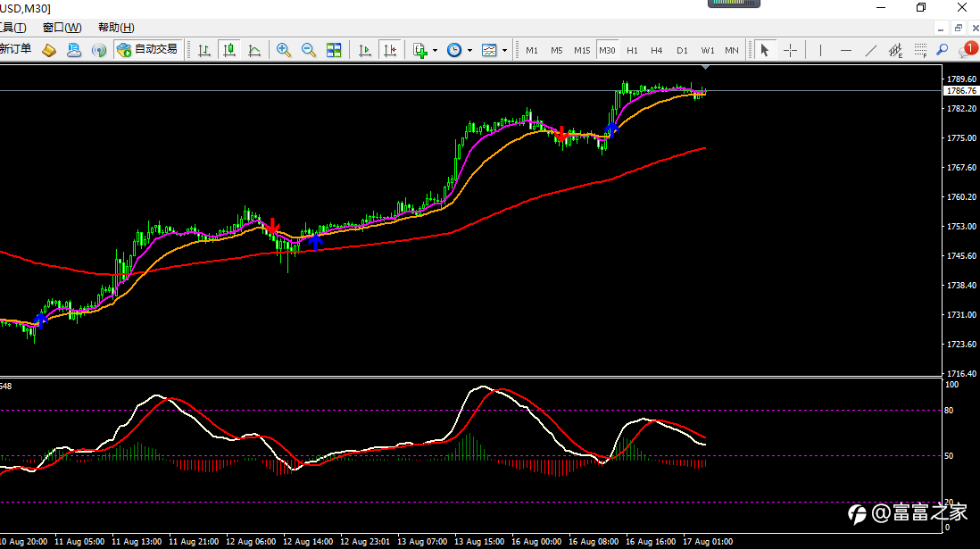Click the MetaTrader Market gold tag icon
The image size is (980, 549).
[49, 50]
